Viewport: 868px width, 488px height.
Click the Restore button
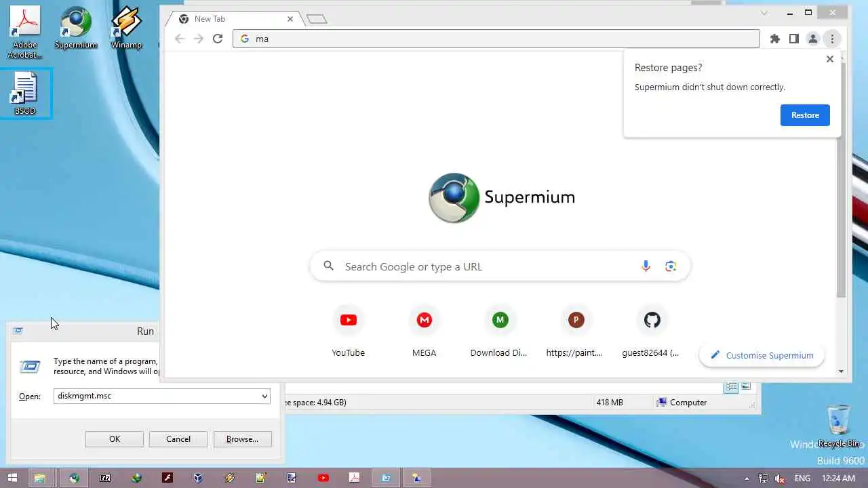point(805,115)
